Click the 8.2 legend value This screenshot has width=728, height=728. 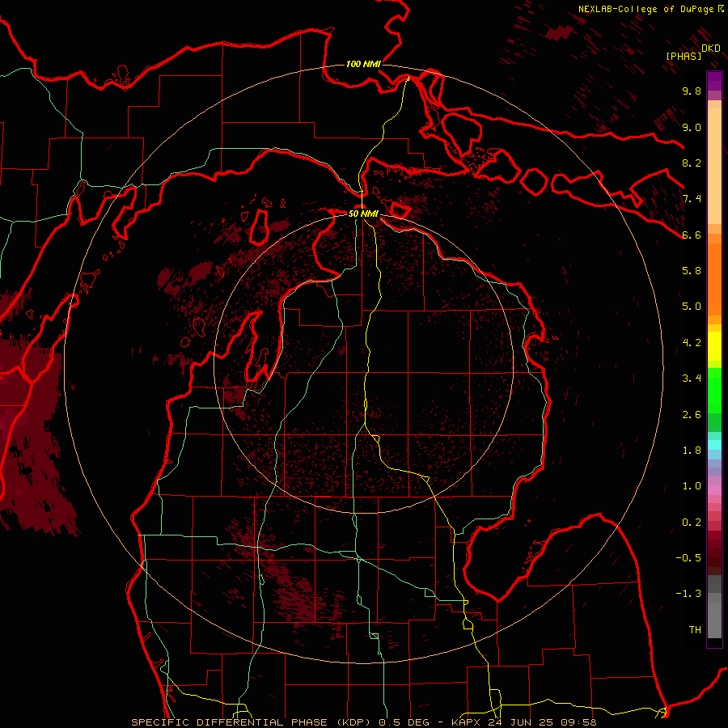(x=692, y=163)
